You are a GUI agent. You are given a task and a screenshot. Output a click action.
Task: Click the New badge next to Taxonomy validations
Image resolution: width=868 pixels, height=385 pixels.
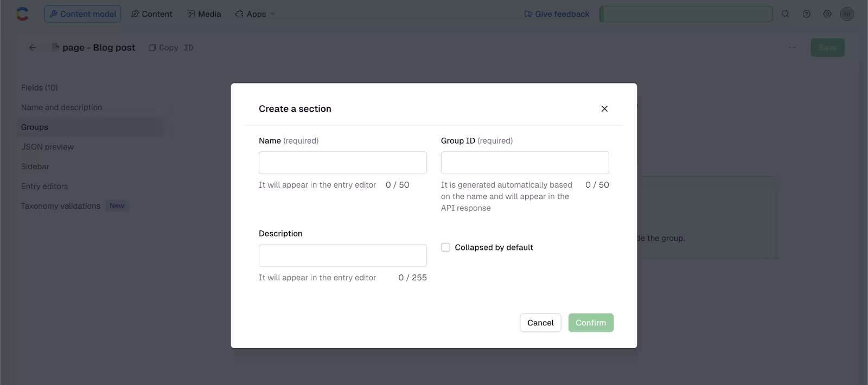click(x=117, y=206)
